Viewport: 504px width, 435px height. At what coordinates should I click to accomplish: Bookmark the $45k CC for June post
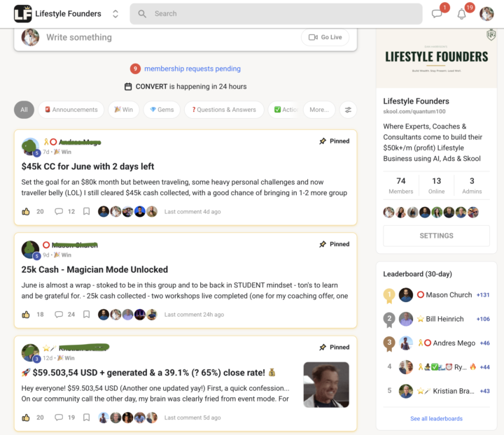pos(87,211)
